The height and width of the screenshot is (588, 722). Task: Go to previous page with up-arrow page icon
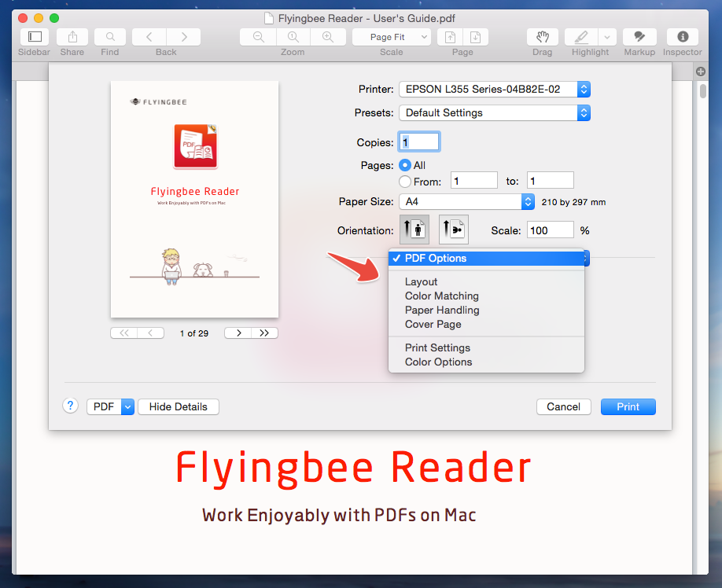point(450,37)
